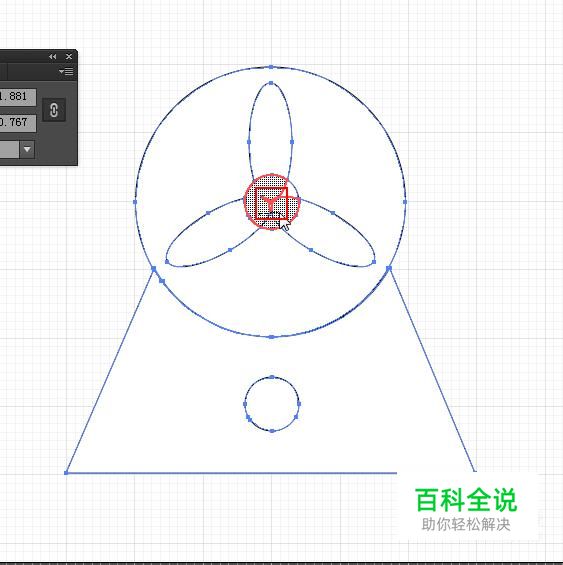Click the field showing 767 value

[18, 123]
